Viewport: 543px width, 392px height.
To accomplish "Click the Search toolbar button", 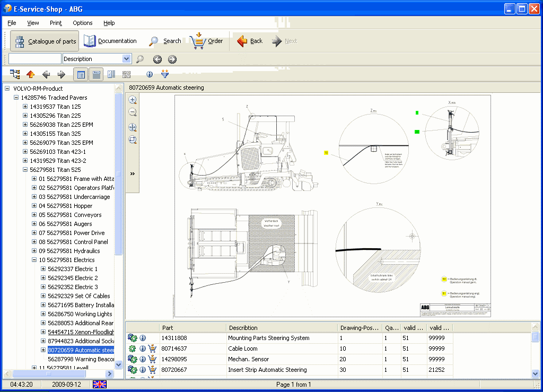I will pyautogui.click(x=165, y=41).
